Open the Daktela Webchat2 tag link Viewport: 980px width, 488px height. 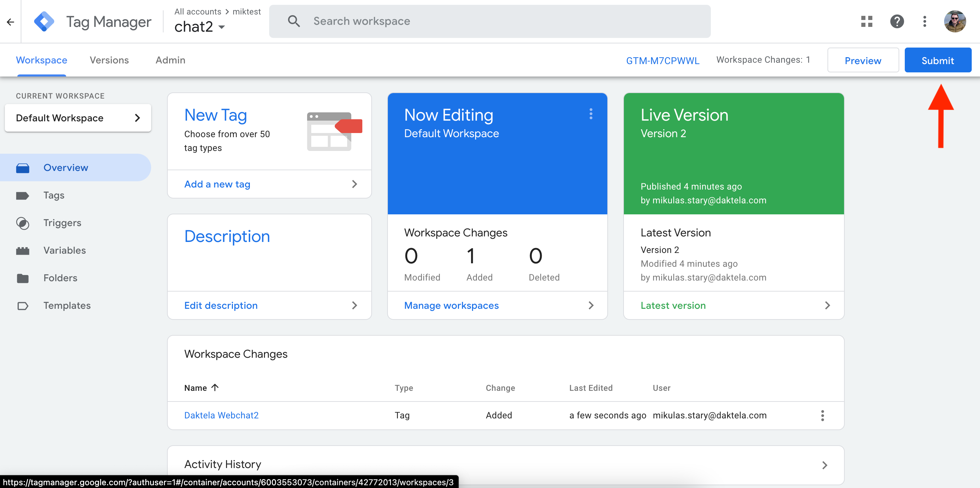coord(221,415)
